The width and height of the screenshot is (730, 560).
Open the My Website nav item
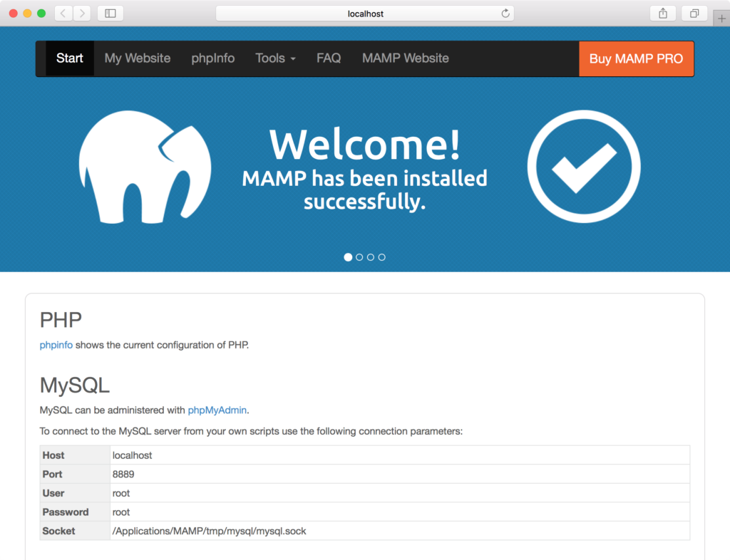pos(138,58)
